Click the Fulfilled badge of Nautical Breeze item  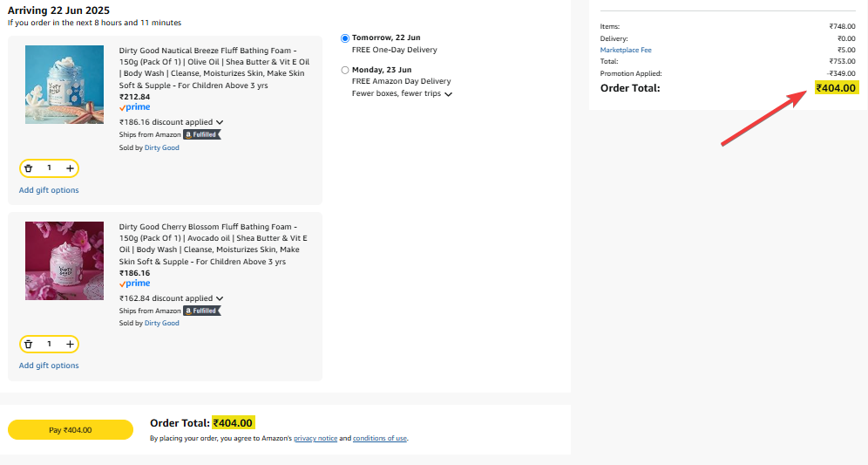[202, 134]
